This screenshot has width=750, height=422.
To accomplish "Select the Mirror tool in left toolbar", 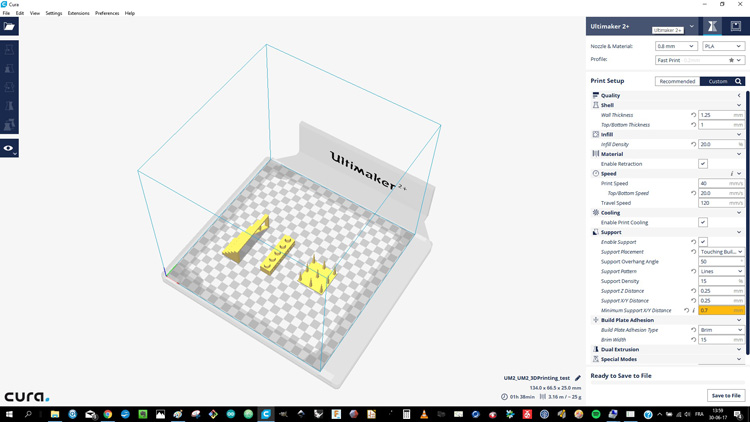I will click(9, 106).
